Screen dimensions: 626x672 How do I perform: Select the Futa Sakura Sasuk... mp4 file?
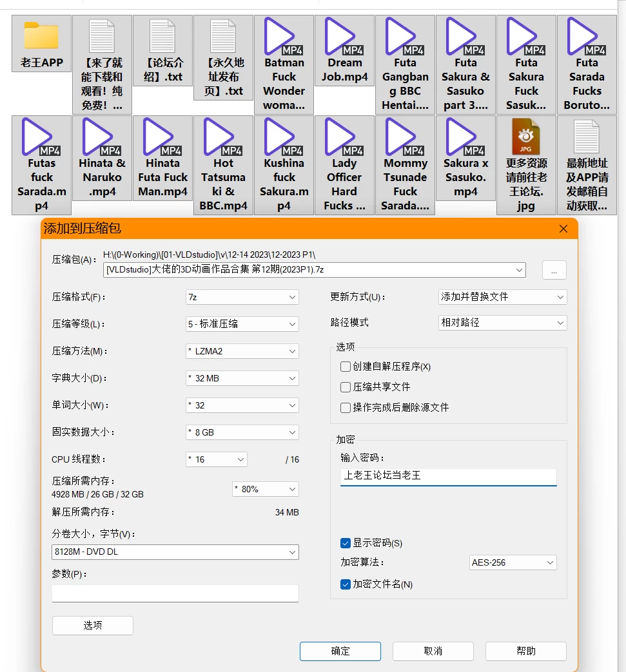(x=526, y=64)
